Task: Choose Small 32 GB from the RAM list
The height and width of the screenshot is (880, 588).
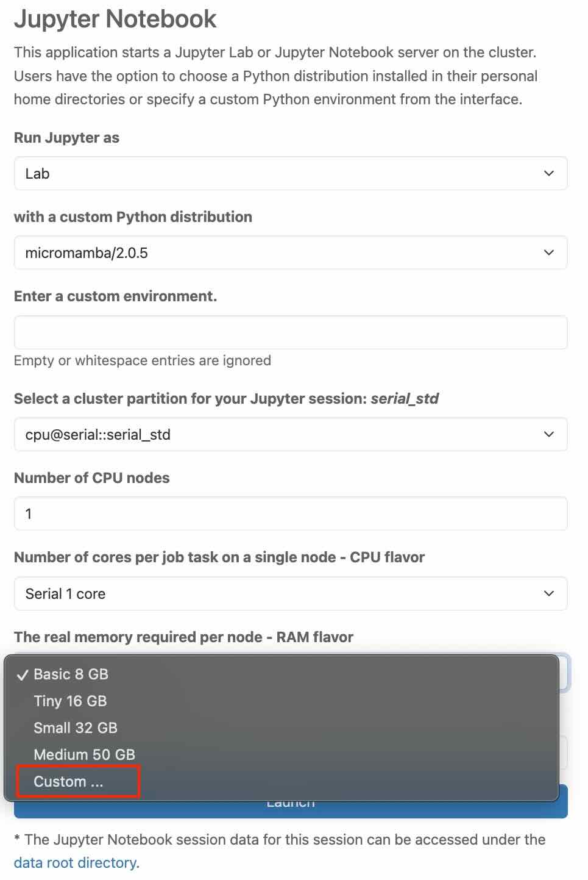Action: coord(76,728)
